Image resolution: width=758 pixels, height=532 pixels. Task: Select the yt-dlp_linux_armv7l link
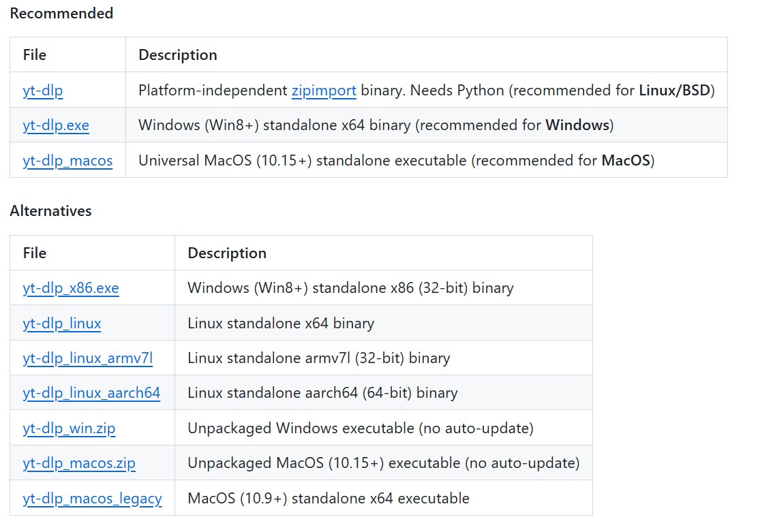(87, 358)
